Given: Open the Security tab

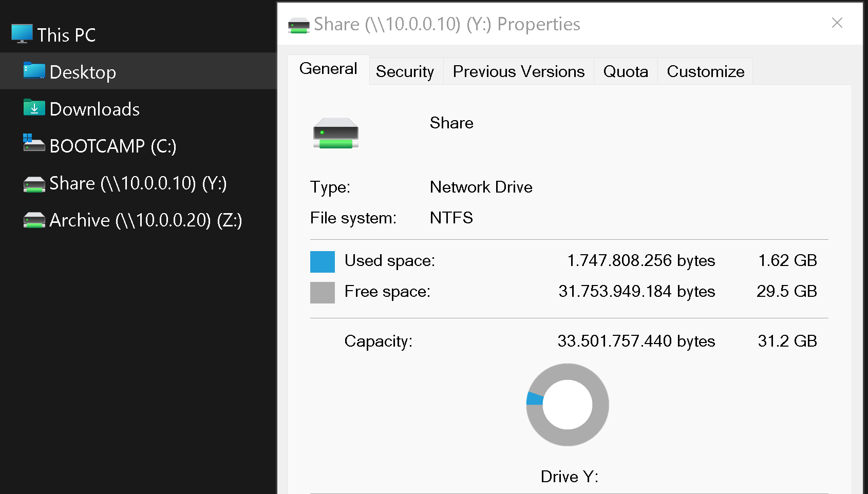Looking at the screenshot, I should tap(405, 71).
